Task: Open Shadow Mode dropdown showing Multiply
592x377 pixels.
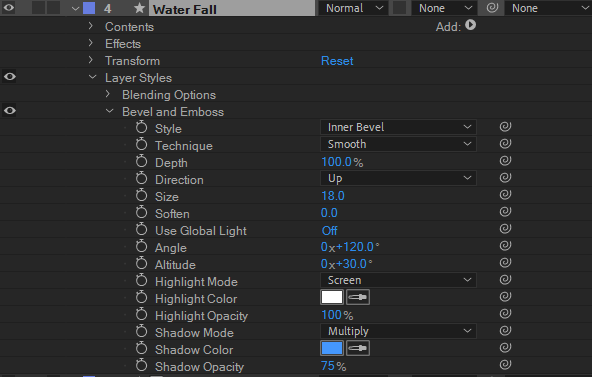Action: tap(398, 331)
